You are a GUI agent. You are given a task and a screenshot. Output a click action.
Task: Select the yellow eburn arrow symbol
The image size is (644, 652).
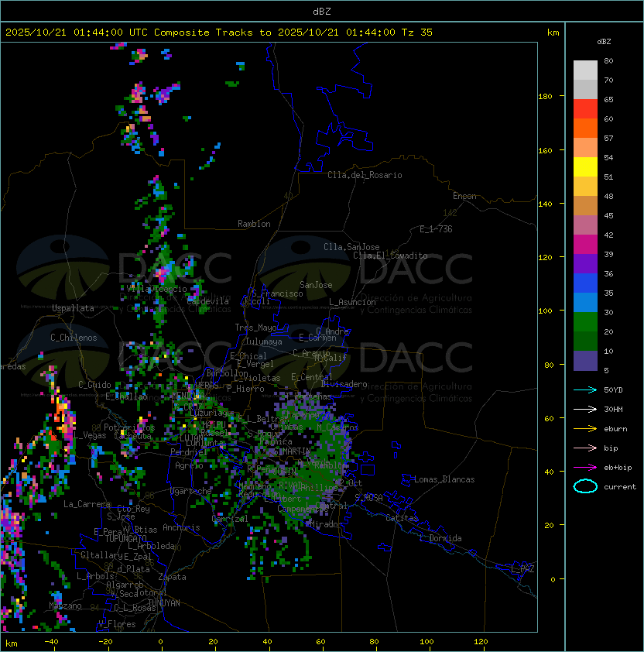point(585,429)
